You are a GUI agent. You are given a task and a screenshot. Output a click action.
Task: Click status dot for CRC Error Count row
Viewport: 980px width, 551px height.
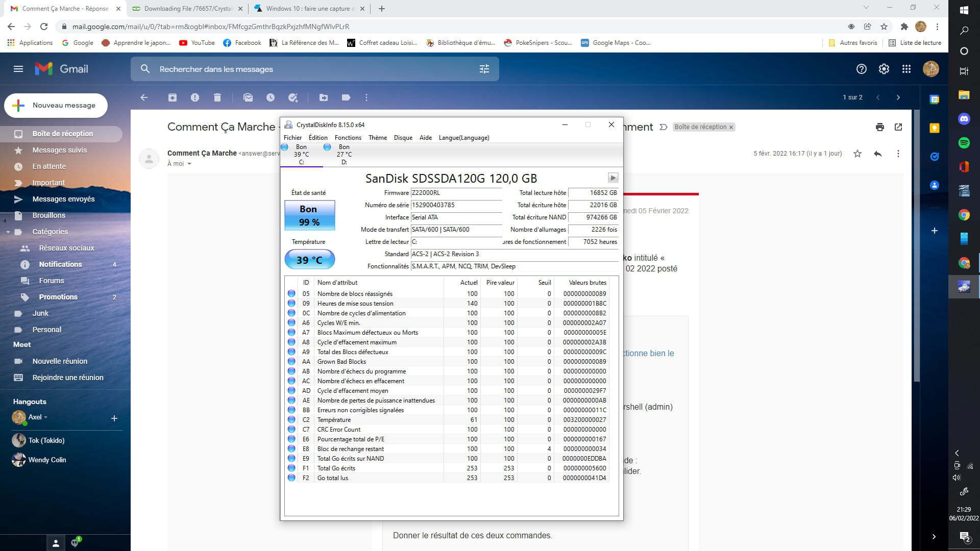tap(291, 429)
